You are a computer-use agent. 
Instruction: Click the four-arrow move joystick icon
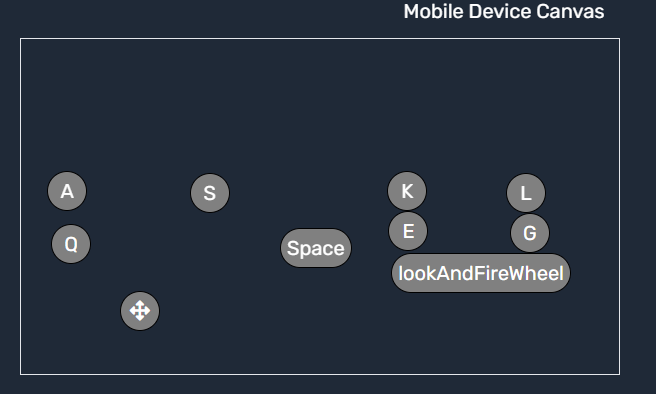(140, 311)
